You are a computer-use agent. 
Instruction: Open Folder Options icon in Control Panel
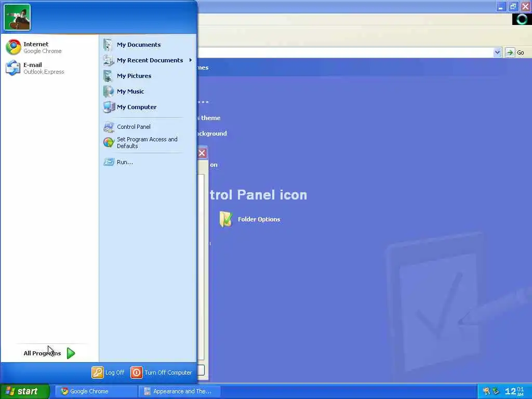click(x=225, y=219)
